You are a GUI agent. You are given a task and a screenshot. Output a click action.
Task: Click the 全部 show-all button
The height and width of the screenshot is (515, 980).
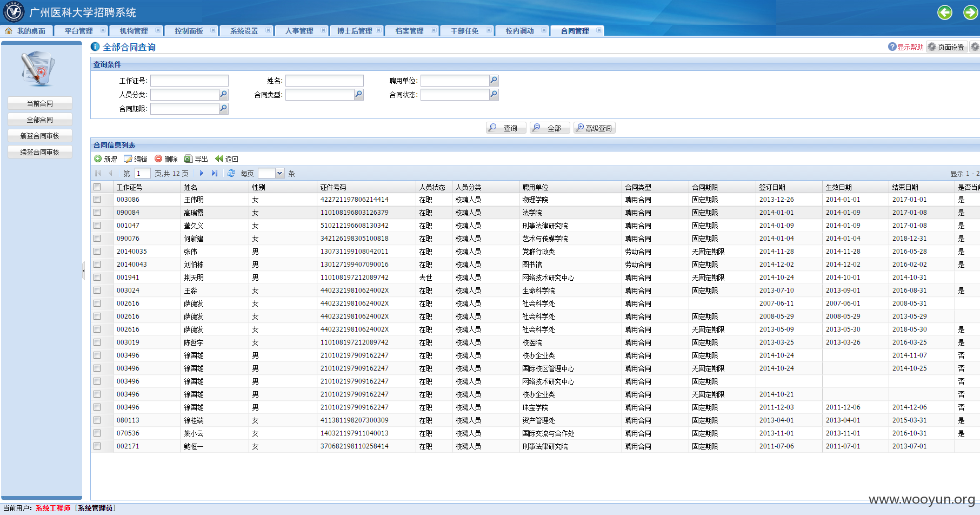(x=550, y=128)
